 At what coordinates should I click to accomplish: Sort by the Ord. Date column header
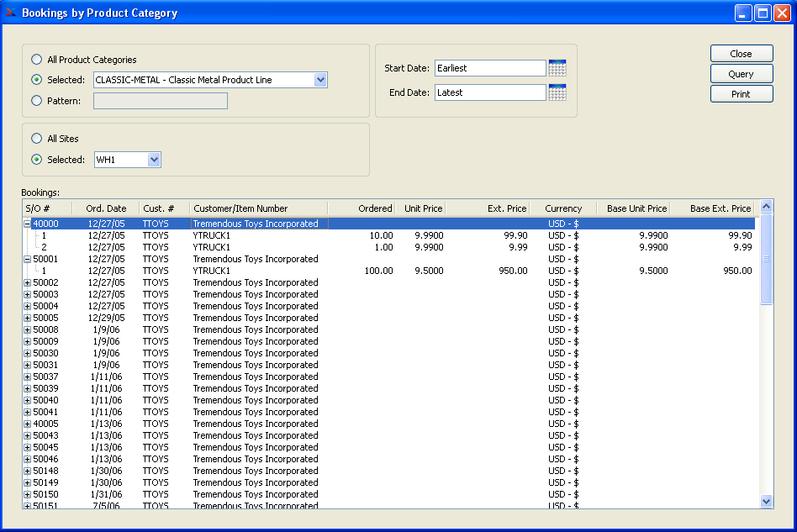(x=106, y=208)
